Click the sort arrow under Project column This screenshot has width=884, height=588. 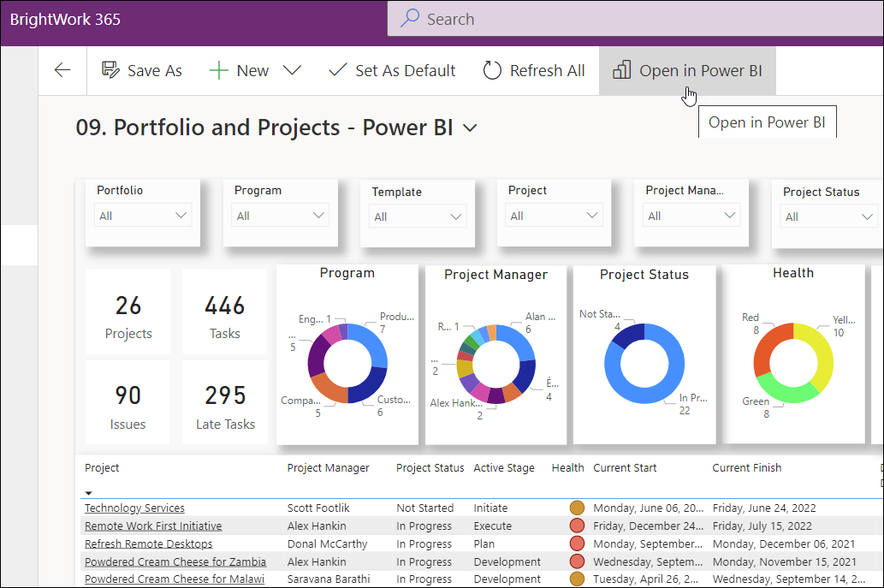click(88, 493)
